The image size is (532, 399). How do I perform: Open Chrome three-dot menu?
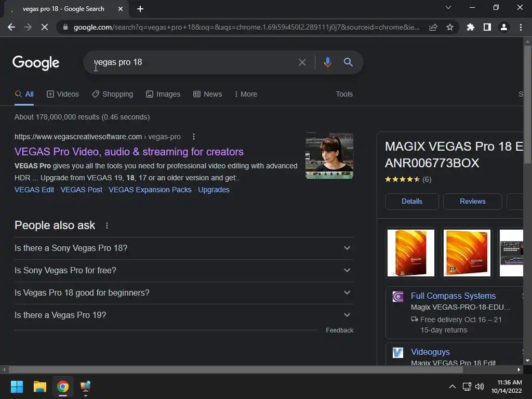tap(521, 27)
